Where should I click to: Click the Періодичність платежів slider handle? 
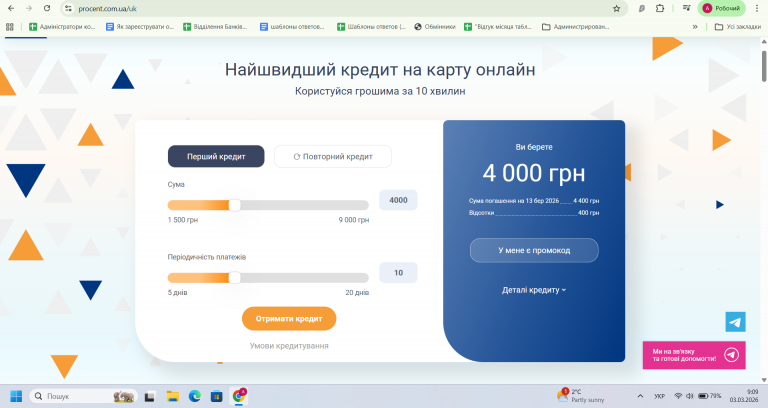click(235, 278)
